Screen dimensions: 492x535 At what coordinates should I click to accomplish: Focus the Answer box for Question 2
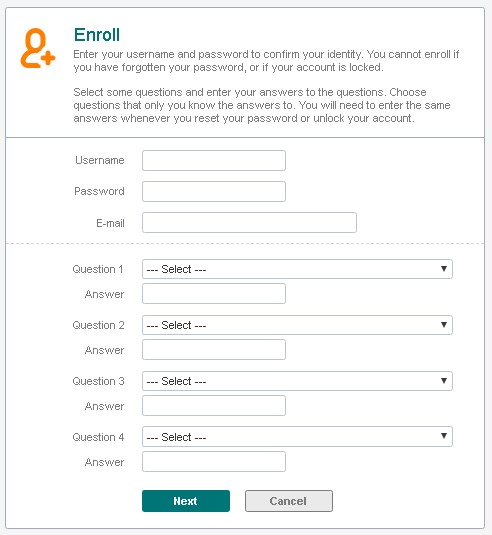point(214,349)
